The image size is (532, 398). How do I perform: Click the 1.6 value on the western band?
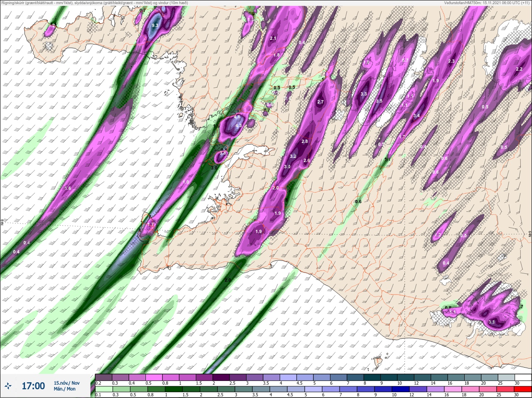68,188
